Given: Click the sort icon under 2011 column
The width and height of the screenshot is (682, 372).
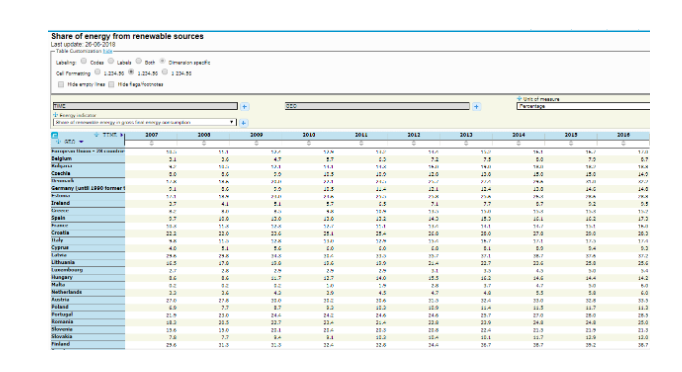Looking at the screenshot, I should pyautogui.click(x=361, y=143).
